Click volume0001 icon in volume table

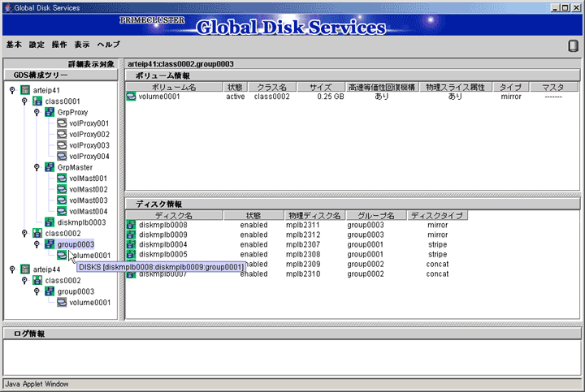pyautogui.click(x=131, y=97)
